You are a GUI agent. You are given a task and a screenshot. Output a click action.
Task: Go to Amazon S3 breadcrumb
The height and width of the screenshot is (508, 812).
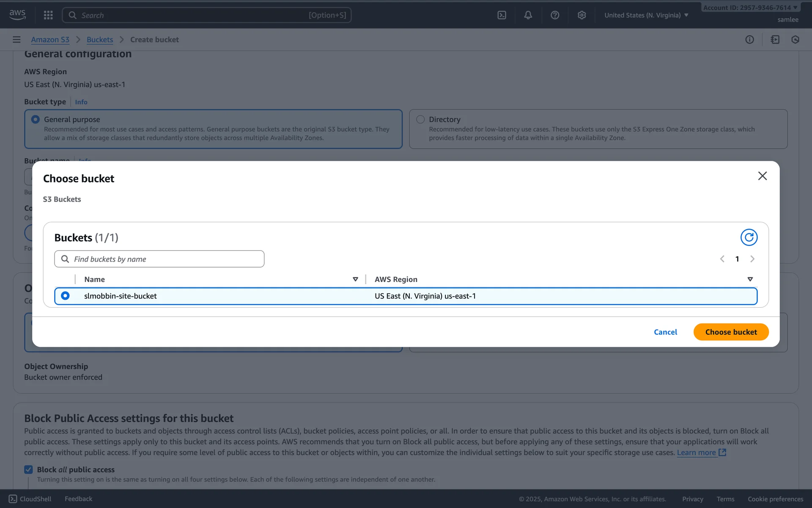50,39
